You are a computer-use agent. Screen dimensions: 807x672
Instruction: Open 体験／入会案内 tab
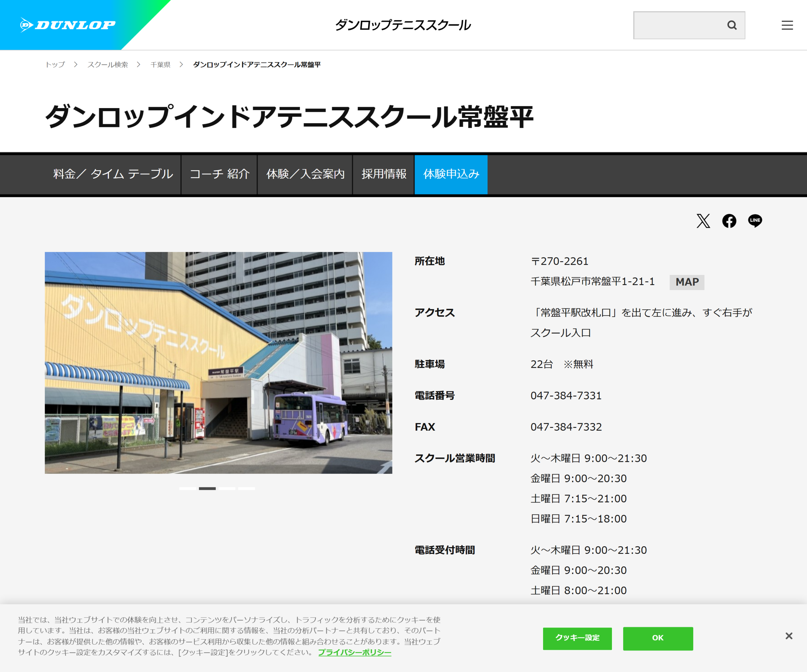pyautogui.click(x=305, y=174)
